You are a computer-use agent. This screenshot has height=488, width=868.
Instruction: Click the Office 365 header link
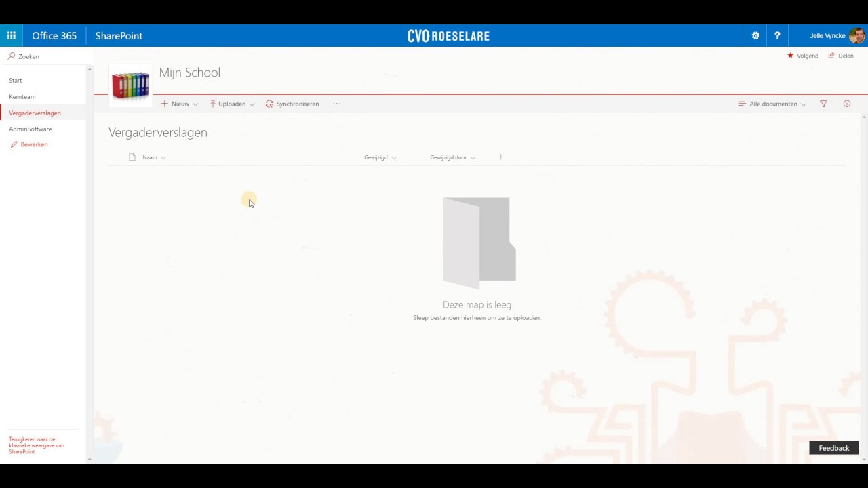click(x=54, y=35)
